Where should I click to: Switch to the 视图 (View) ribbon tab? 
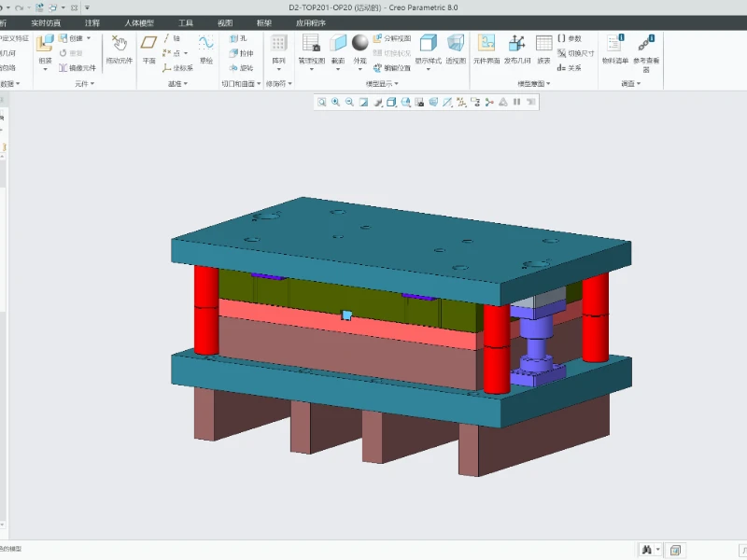tap(225, 21)
